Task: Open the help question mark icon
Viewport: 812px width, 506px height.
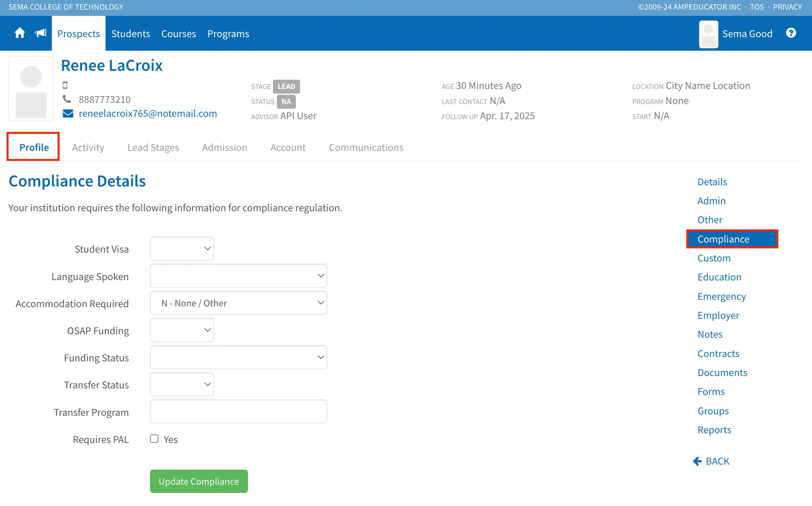Action: click(x=791, y=33)
